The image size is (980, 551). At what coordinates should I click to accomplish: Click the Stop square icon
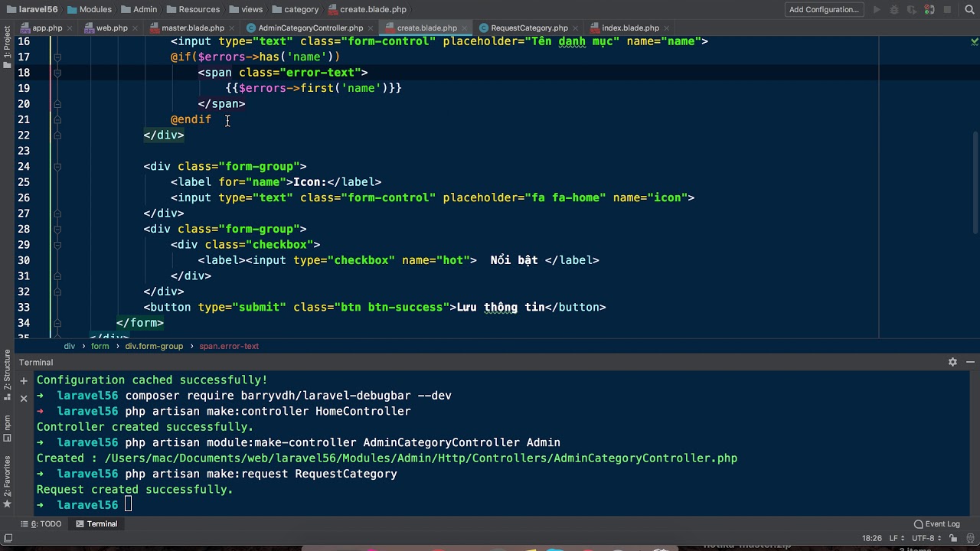pos(947,9)
